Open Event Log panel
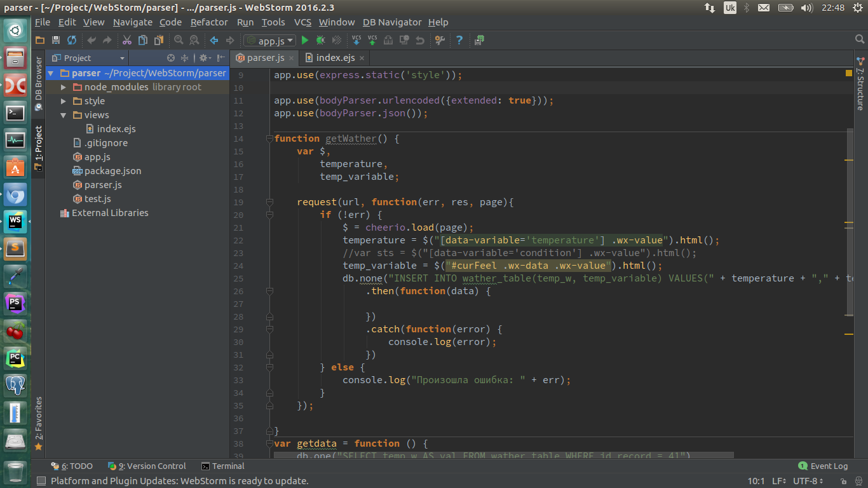The width and height of the screenshot is (868, 488). pos(823,466)
